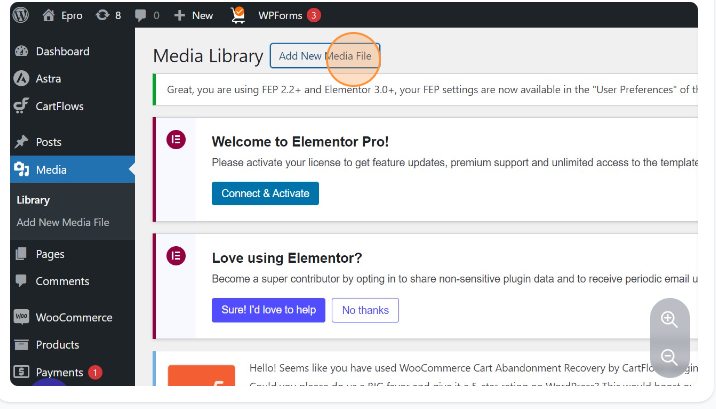716x409 pixels.
Task: Open the Payments menu item
Action: 59,372
